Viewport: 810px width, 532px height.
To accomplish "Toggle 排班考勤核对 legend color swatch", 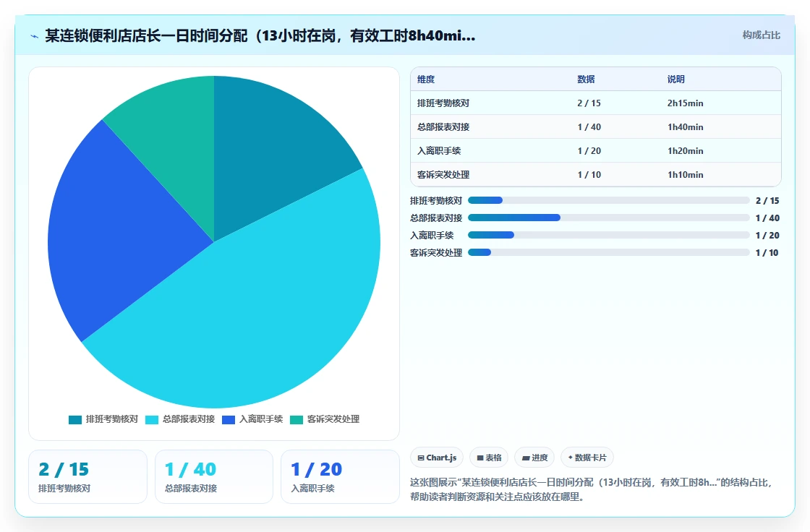I will click(x=75, y=419).
